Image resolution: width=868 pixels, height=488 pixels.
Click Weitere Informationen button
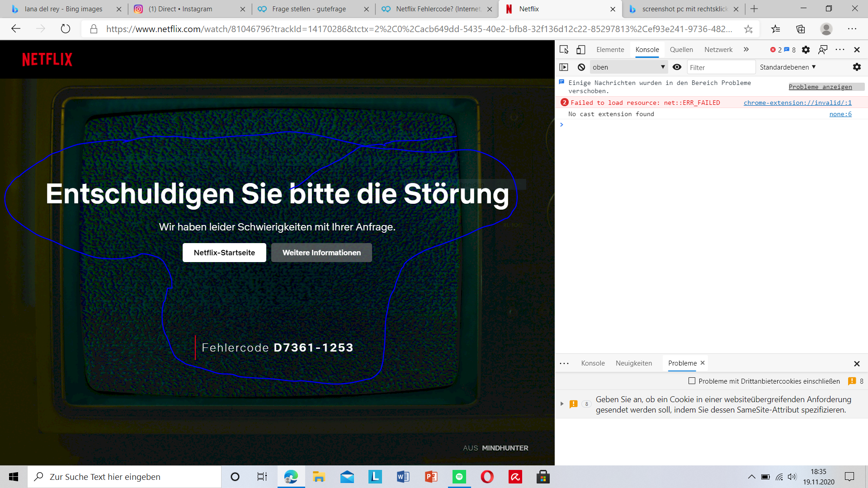(x=321, y=253)
